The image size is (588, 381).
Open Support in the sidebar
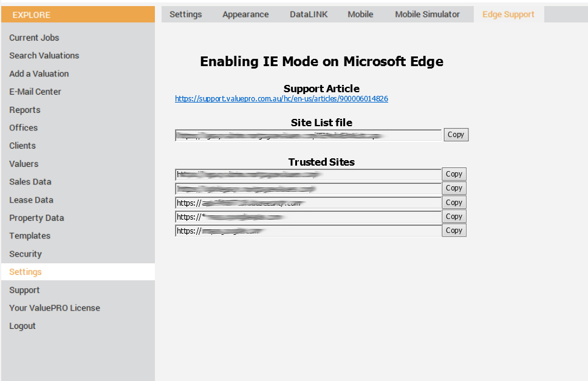[24, 290]
